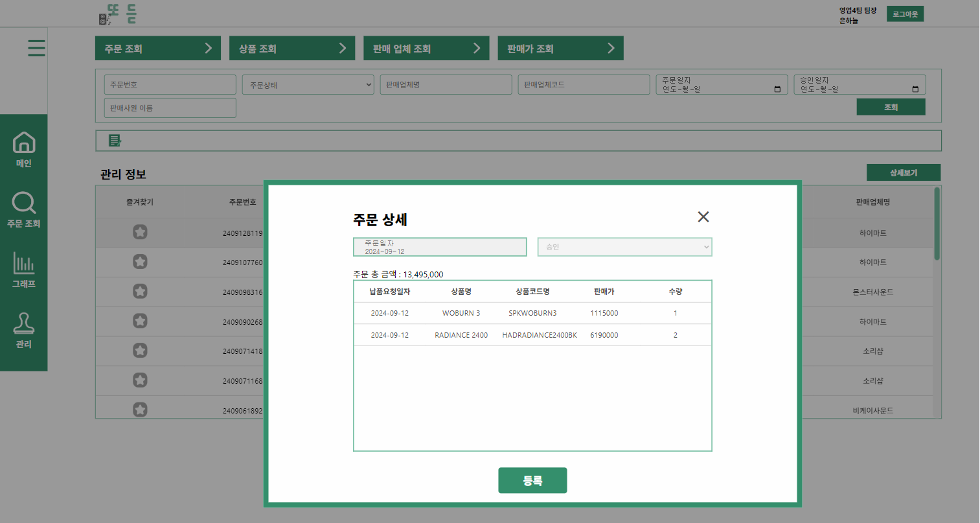Open the hamburger menu icon

tap(36, 48)
